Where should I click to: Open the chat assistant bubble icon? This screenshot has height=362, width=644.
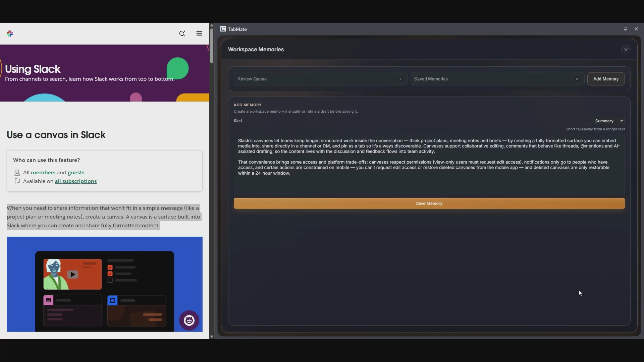pyautogui.click(x=189, y=320)
